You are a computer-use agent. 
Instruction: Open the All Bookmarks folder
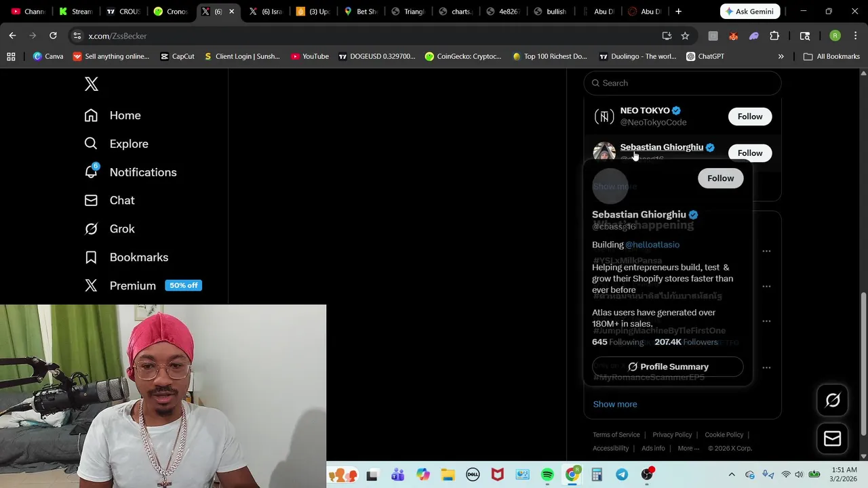click(x=831, y=56)
